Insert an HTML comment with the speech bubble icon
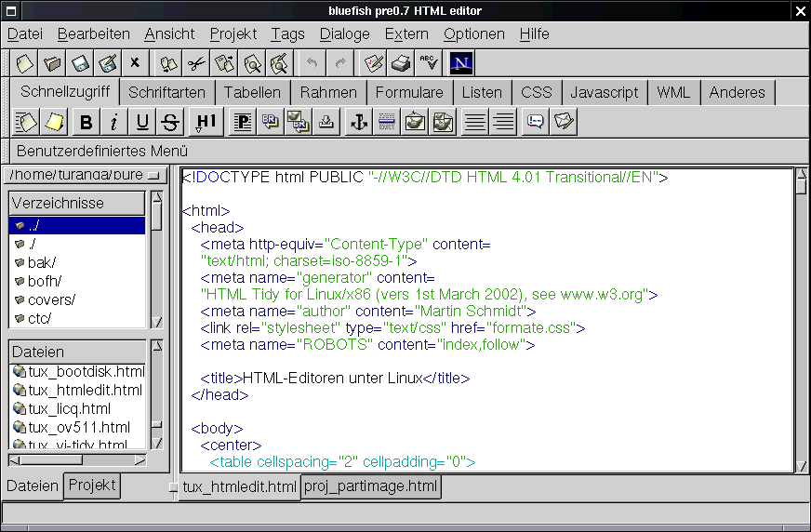The image size is (811, 532). (x=536, y=122)
